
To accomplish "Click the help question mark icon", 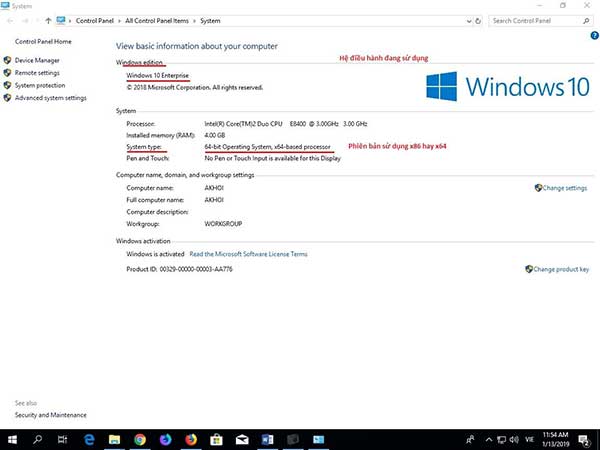I will point(594,36).
